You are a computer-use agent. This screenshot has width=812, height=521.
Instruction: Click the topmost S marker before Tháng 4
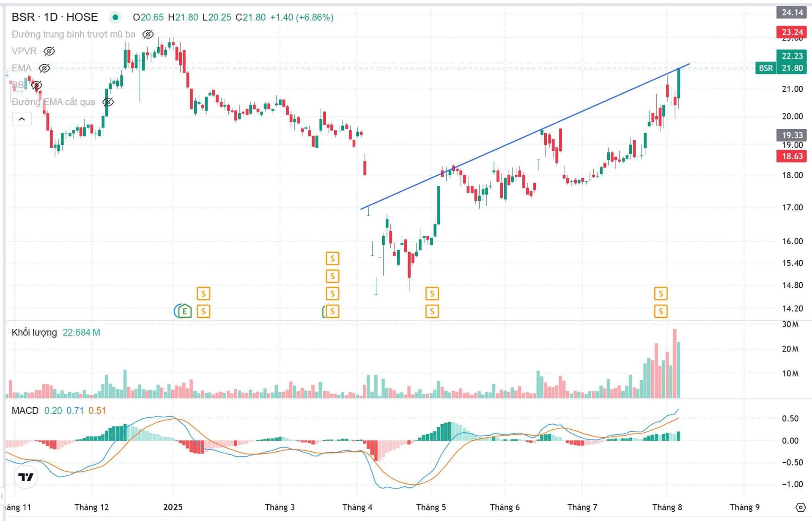(x=332, y=258)
